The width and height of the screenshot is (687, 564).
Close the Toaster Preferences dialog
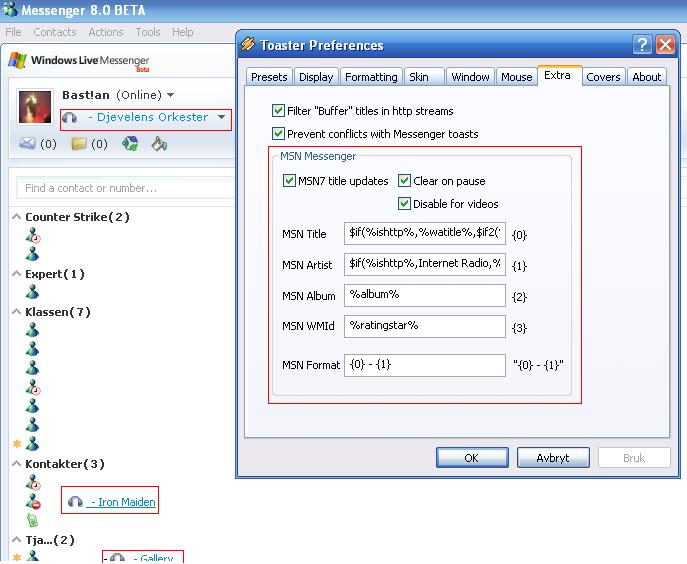click(x=665, y=45)
